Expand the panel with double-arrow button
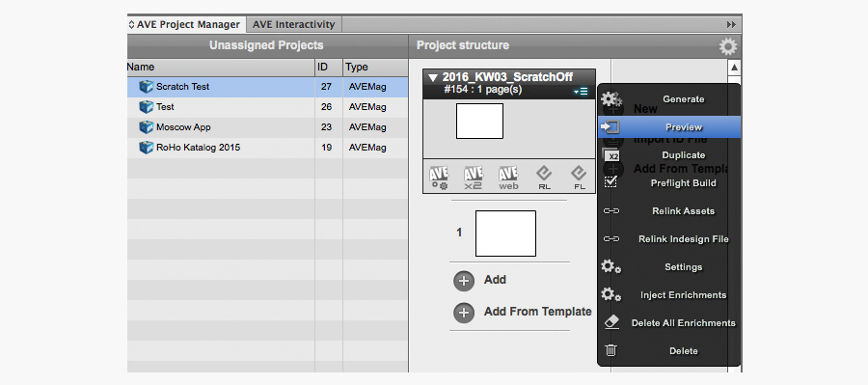The image size is (868, 385). click(731, 24)
